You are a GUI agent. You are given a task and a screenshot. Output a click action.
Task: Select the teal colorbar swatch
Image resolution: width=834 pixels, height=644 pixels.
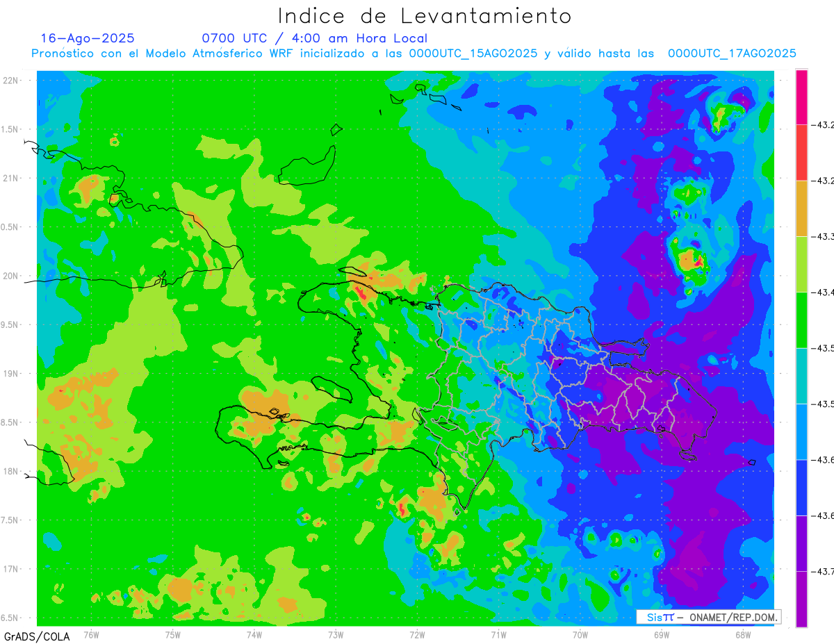click(x=801, y=376)
